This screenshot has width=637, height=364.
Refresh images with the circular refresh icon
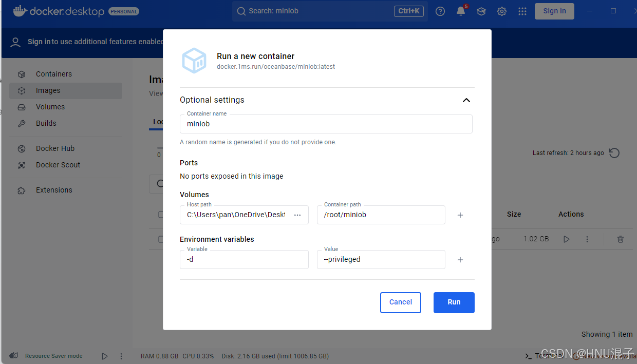pyautogui.click(x=614, y=152)
